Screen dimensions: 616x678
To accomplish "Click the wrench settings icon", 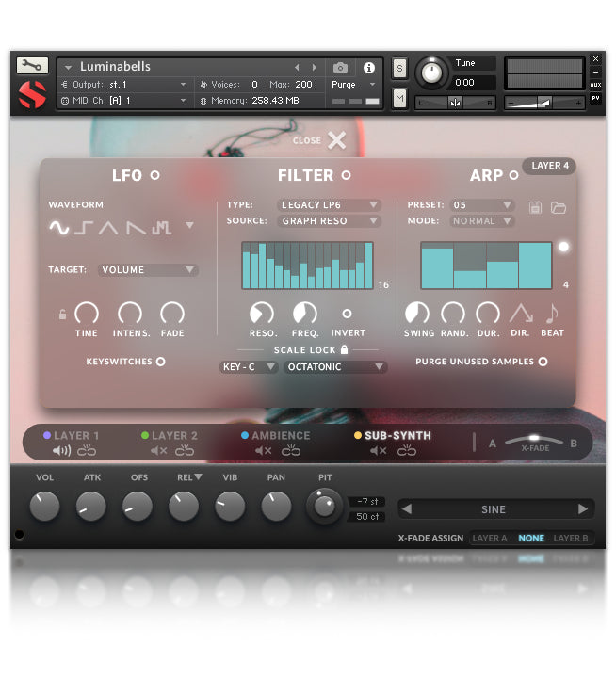I will pos(32,66).
